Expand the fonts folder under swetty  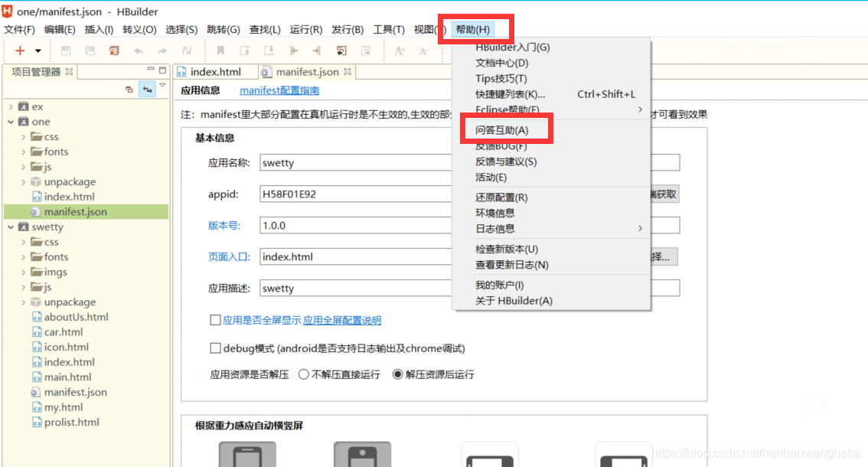[x=23, y=257]
